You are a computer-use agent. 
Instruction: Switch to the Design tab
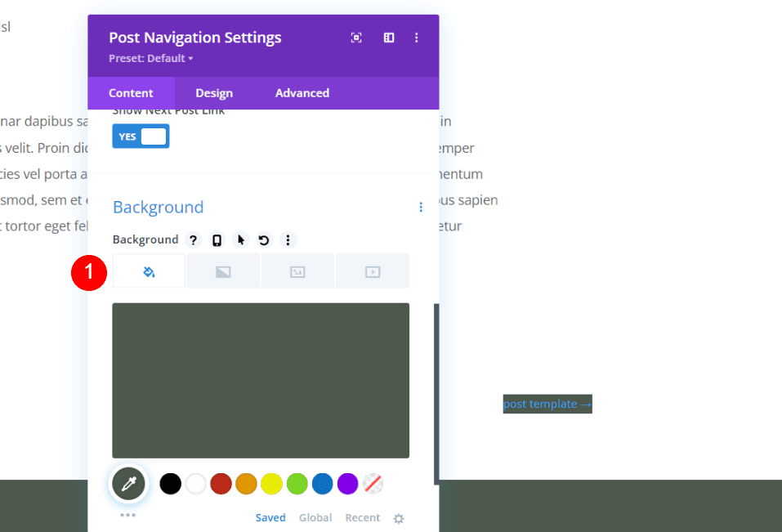pos(214,93)
